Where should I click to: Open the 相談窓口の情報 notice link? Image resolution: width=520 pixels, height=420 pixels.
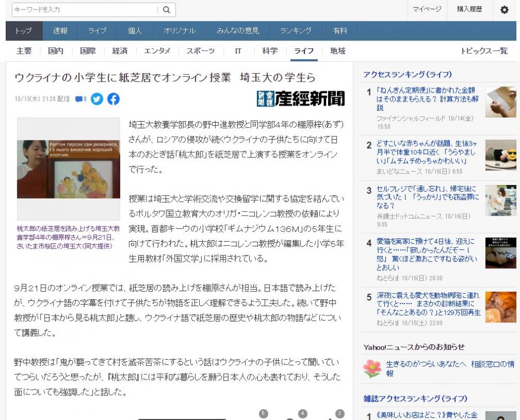(x=450, y=369)
